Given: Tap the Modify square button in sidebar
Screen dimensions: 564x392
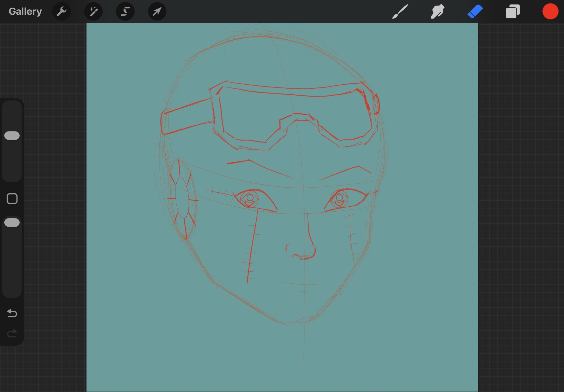Looking at the screenshot, I should 12,199.
